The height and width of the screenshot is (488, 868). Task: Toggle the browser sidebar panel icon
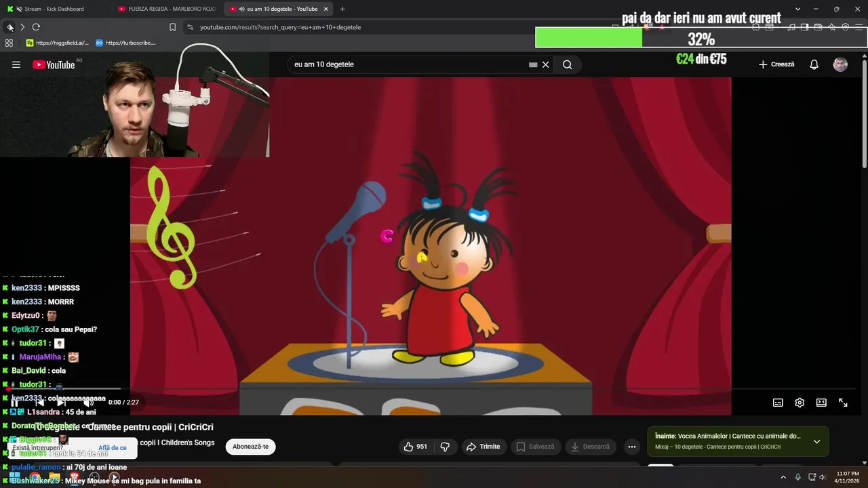point(805,27)
